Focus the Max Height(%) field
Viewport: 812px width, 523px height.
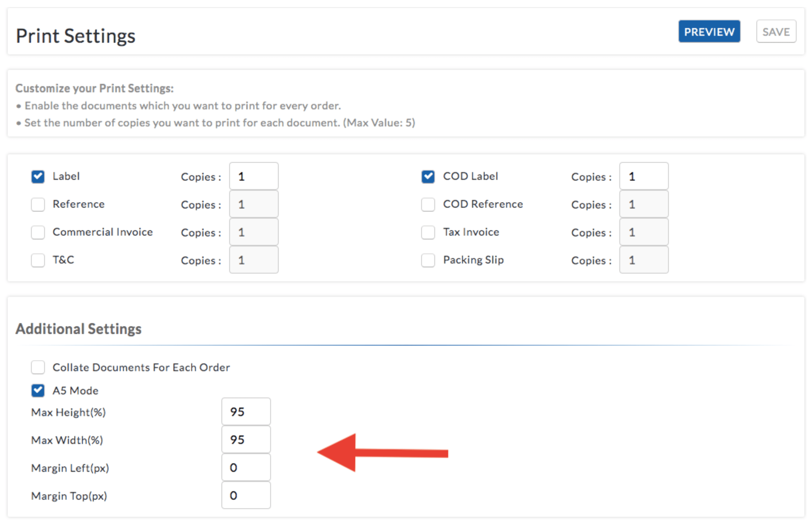click(246, 412)
